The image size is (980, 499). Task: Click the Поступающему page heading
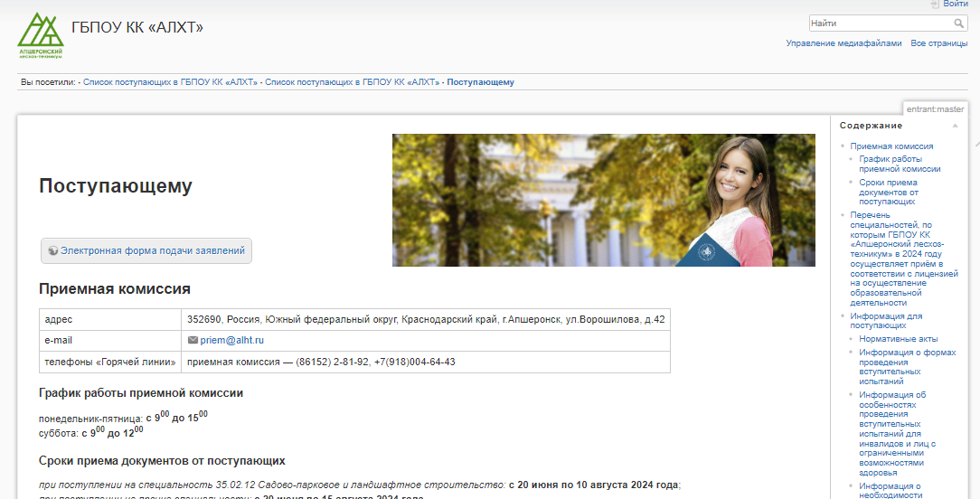(x=116, y=185)
